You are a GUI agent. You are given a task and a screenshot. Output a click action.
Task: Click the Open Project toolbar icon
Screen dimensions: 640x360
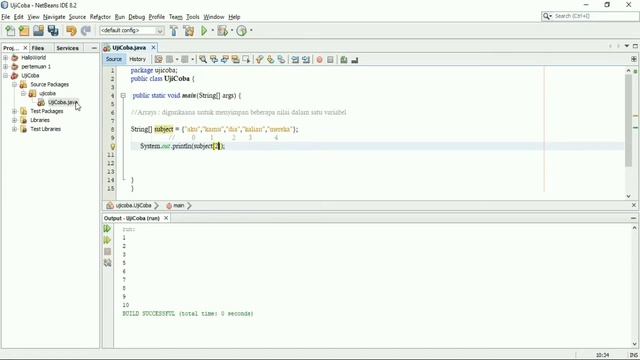tap(38, 31)
